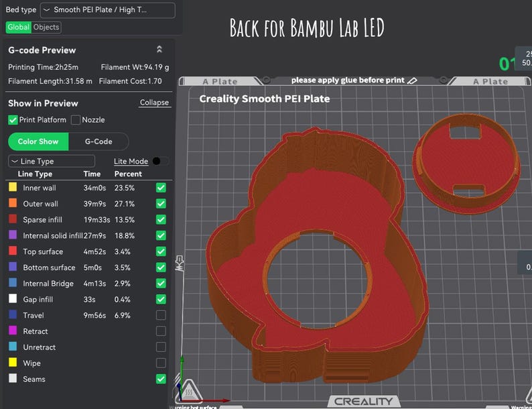The height and width of the screenshot is (409, 532).
Task: Switch to the Global tab
Action: pyautogui.click(x=18, y=27)
